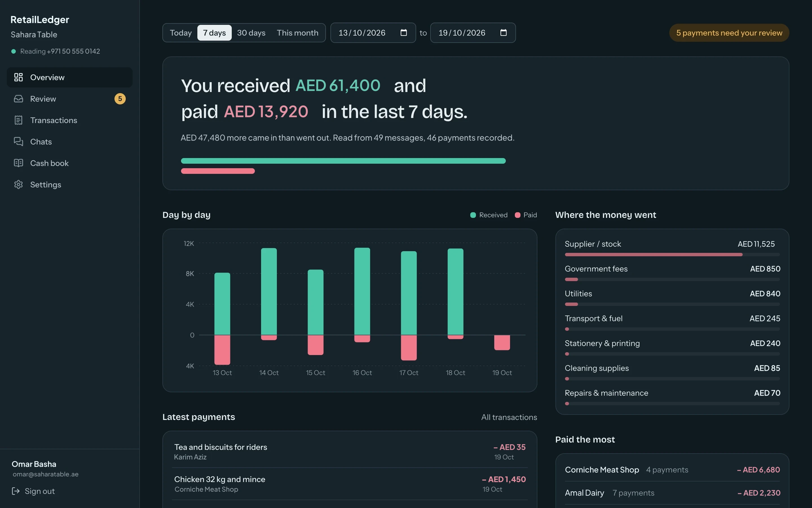Image resolution: width=812 pixels, height=508 pixels.
Task: Click the Omar Basha profile name
Action: [34, 464]
